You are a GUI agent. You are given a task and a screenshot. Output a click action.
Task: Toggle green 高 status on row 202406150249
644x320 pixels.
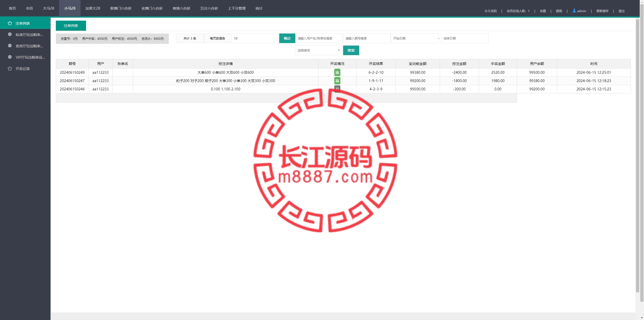[x=337, y=73]
